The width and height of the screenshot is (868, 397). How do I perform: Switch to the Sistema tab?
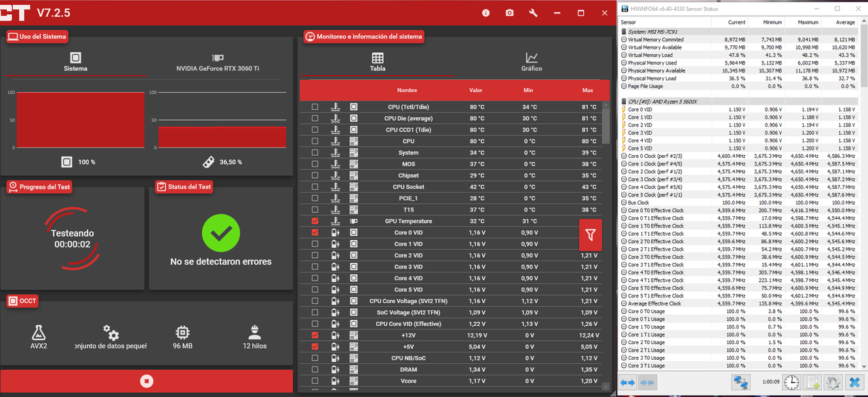75,63
